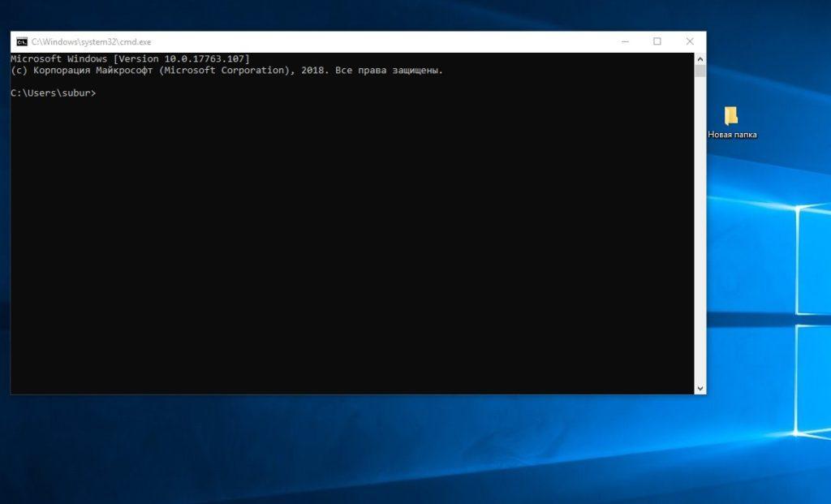
Task: Click the [Version 10.0.17763.107] text
Action: coord(181,59)
